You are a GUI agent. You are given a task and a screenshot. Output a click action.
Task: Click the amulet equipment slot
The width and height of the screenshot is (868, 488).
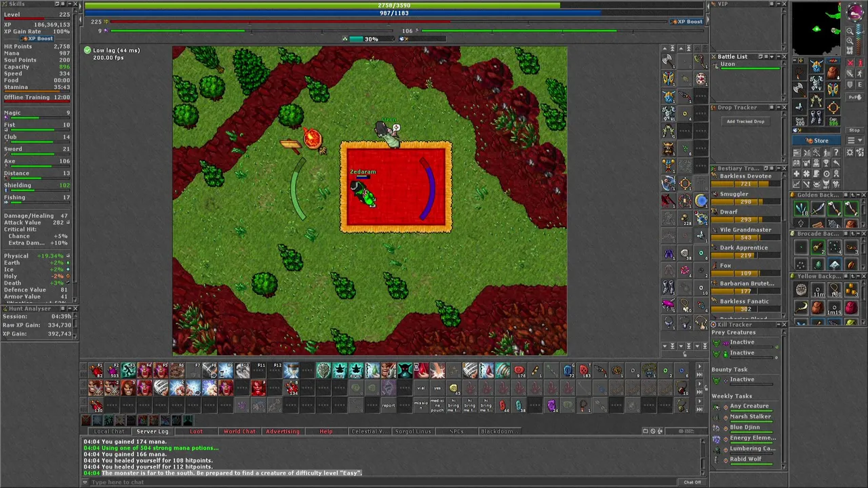(x=800, y=72)
